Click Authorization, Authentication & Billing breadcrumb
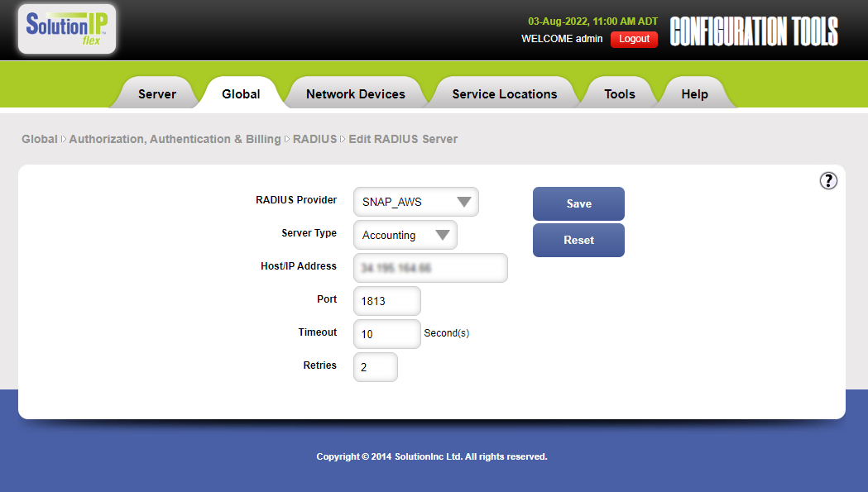This screenshot has height=492, width=868. pyautogui.click(x=175, y=139)
